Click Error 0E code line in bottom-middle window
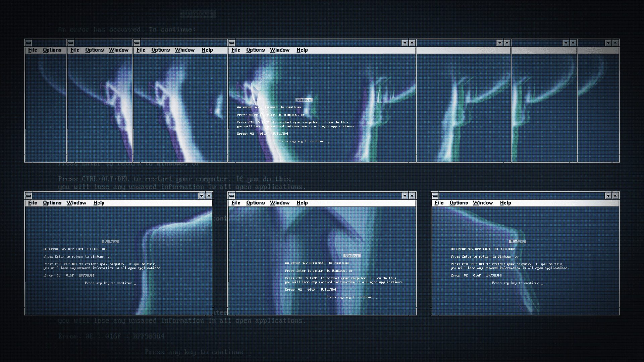The width and height of the screenshot is (644, 362). point(310,290)
